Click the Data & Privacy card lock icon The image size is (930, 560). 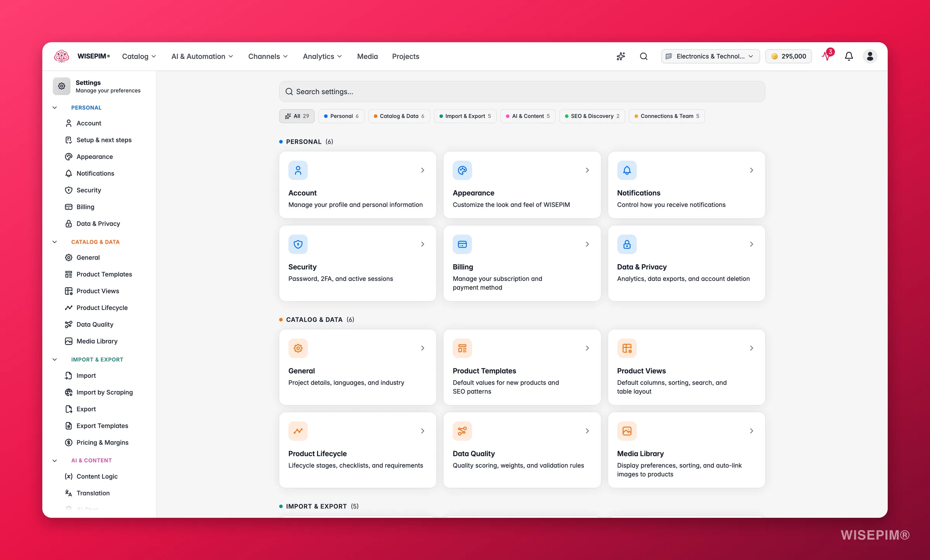click(627, 244)
